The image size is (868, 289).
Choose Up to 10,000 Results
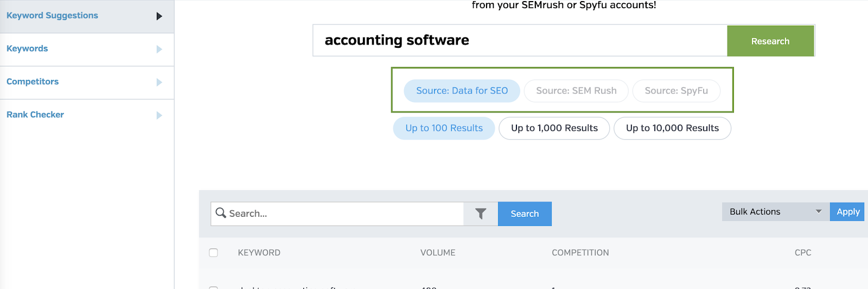[x=672, y=128]
